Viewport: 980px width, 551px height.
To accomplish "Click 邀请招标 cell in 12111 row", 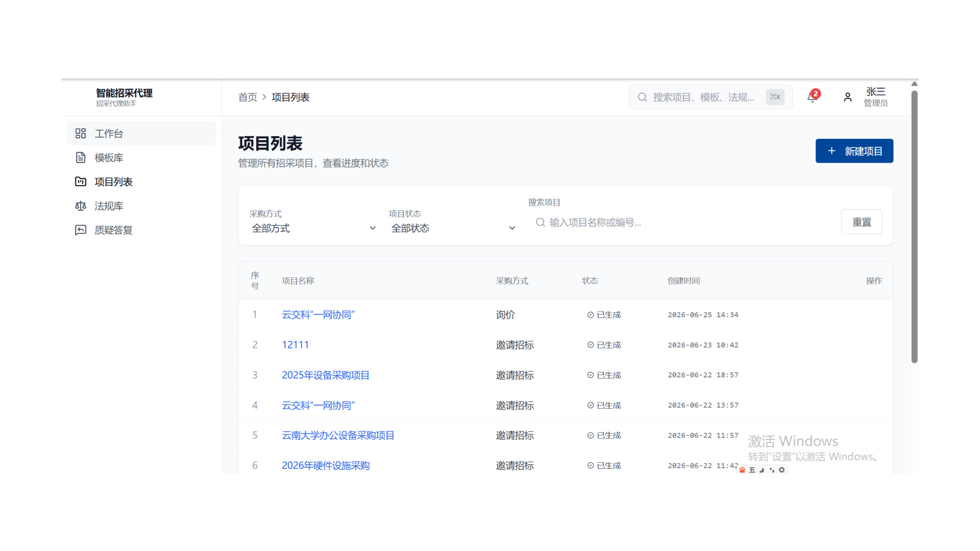I will click(514, 345).
